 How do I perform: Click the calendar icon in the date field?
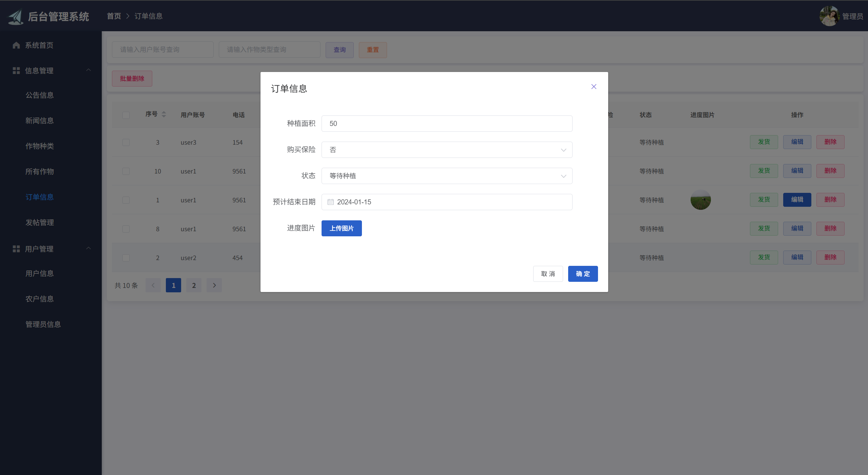(330, 202)
